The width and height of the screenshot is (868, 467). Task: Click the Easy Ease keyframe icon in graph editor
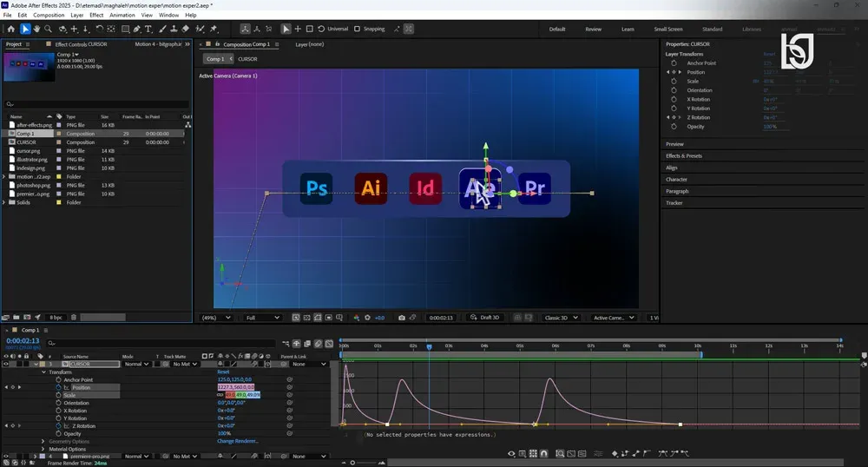pos(662,454)
